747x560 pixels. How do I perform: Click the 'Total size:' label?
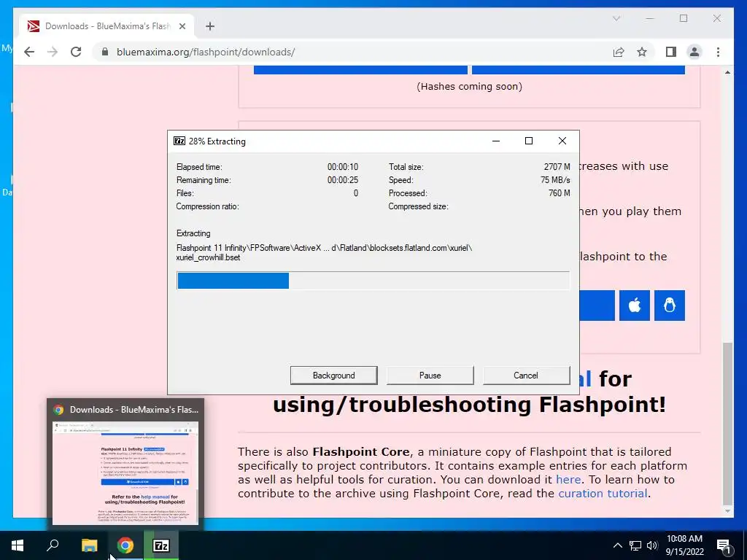[x=406, y=167]
